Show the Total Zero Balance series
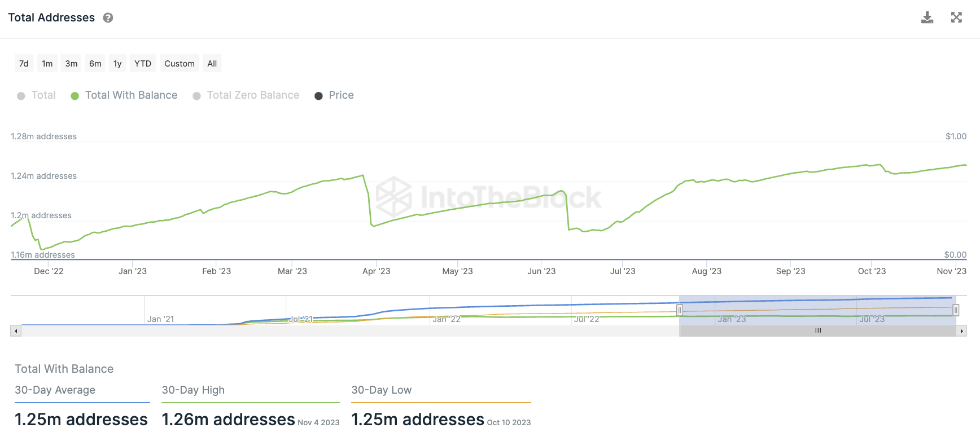980x441 pixels. click(246, 95)
